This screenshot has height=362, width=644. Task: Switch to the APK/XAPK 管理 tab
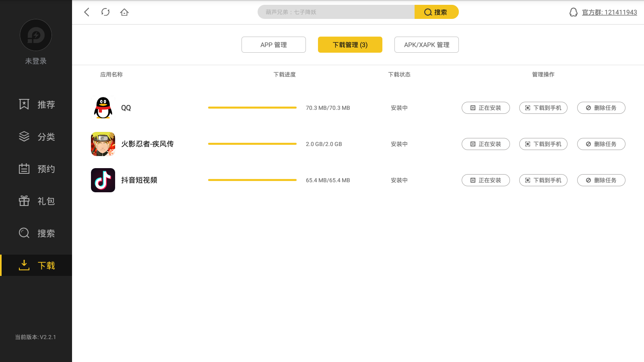(x=427, y=45)
